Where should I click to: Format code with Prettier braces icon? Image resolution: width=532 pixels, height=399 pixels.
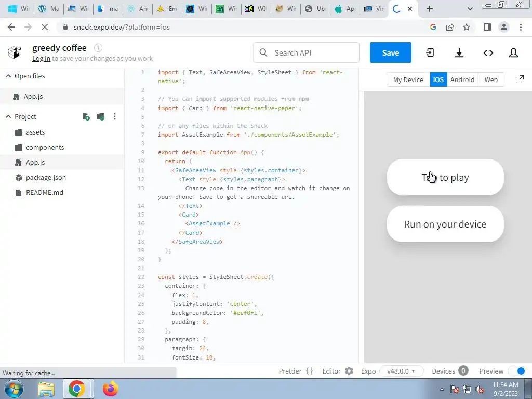(x=310, y=371)
